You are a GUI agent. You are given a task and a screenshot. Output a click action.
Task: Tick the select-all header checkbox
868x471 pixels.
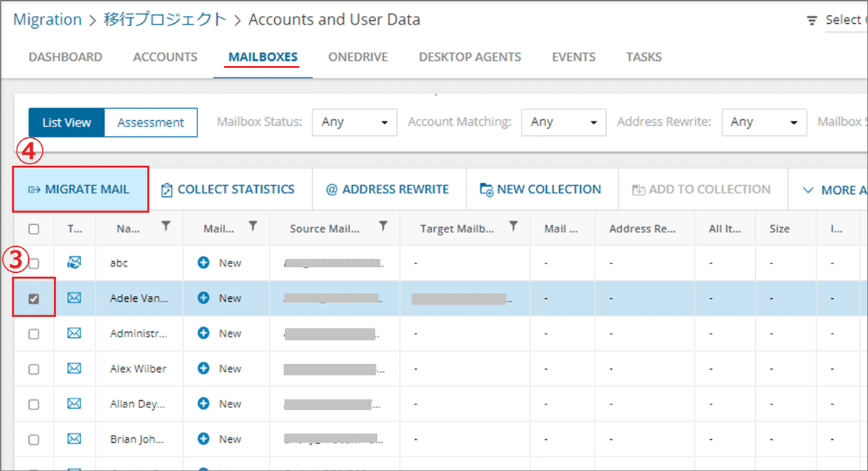click(x=34, y=229)
